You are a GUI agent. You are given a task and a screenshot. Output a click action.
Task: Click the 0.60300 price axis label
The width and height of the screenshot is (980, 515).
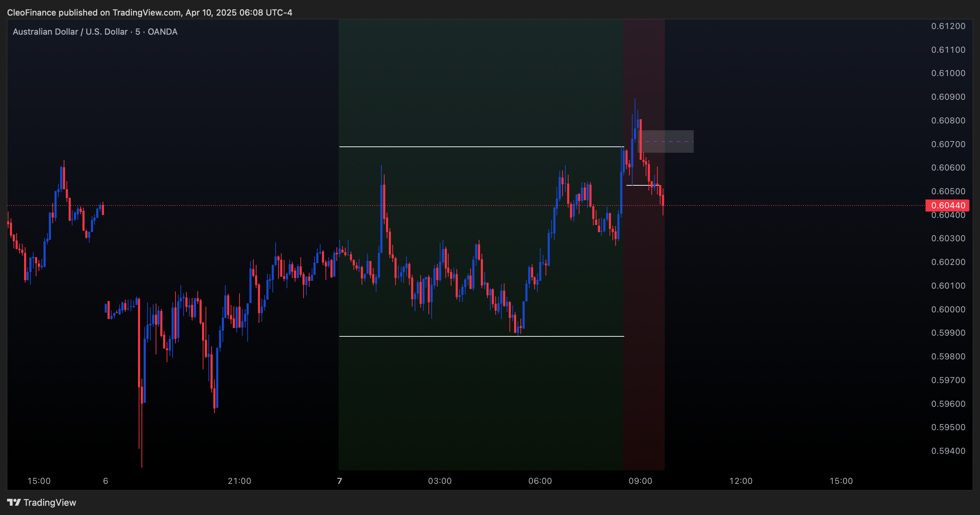click(x=948, y=238)
